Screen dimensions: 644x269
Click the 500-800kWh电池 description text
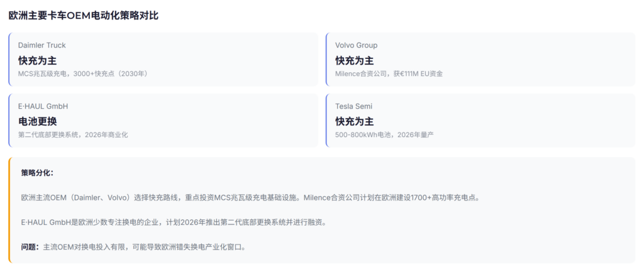384,134
